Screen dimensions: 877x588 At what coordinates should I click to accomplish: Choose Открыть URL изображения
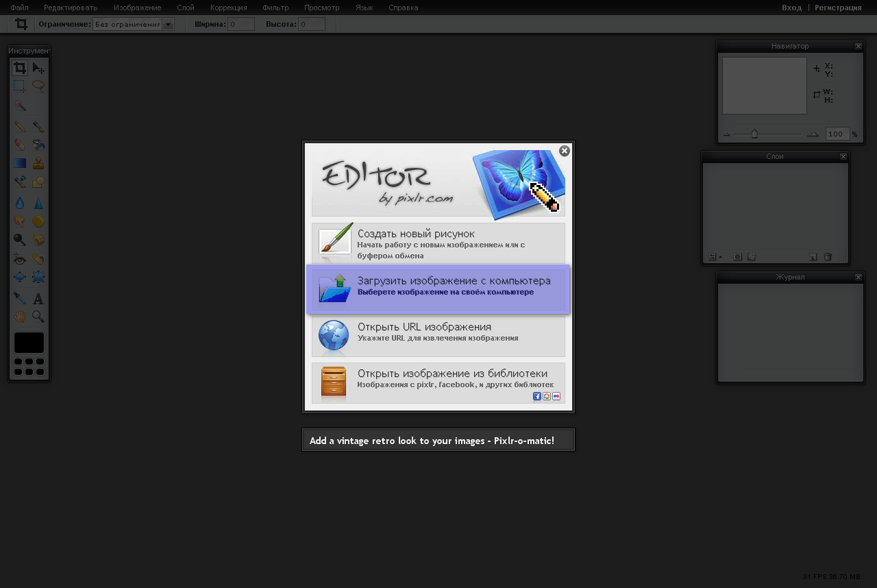pos(438,335)
